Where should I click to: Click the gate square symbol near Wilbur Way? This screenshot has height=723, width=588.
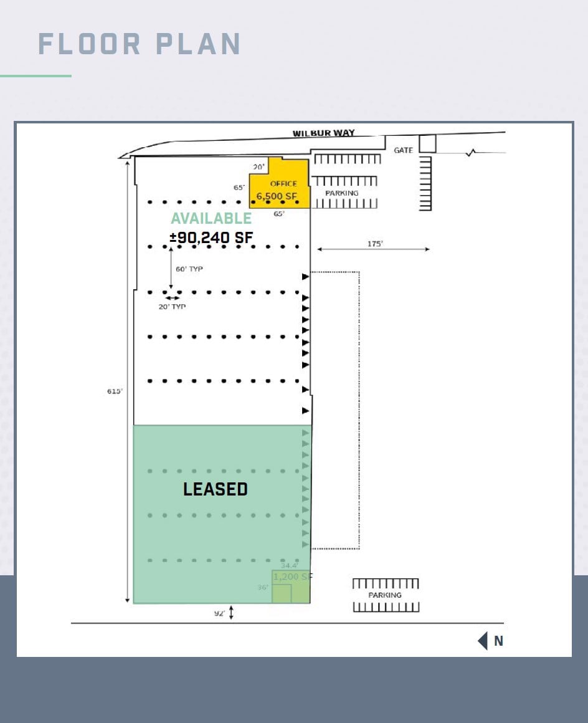427,144
